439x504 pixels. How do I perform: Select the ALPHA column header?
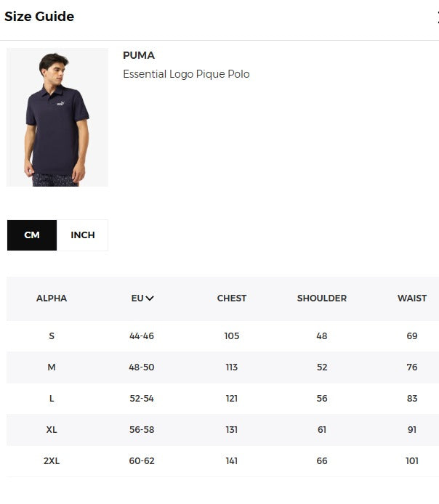tap(52, 298)
